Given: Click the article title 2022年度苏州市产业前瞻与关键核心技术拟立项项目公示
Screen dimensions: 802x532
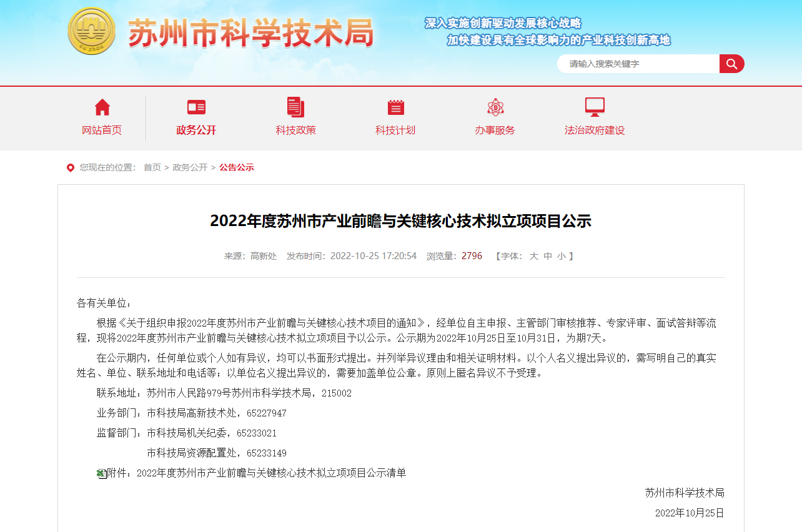Looking at the screenshot, I should tap(400, 221).
